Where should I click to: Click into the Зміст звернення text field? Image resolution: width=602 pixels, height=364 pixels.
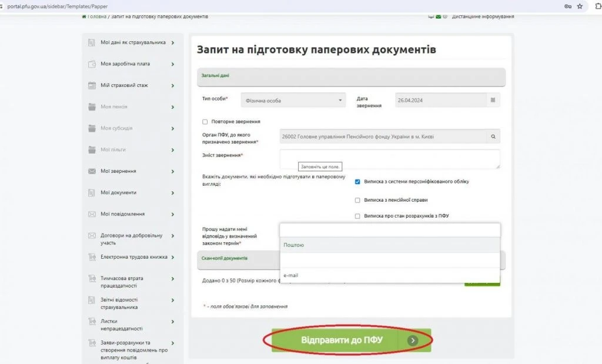[389, 158]
